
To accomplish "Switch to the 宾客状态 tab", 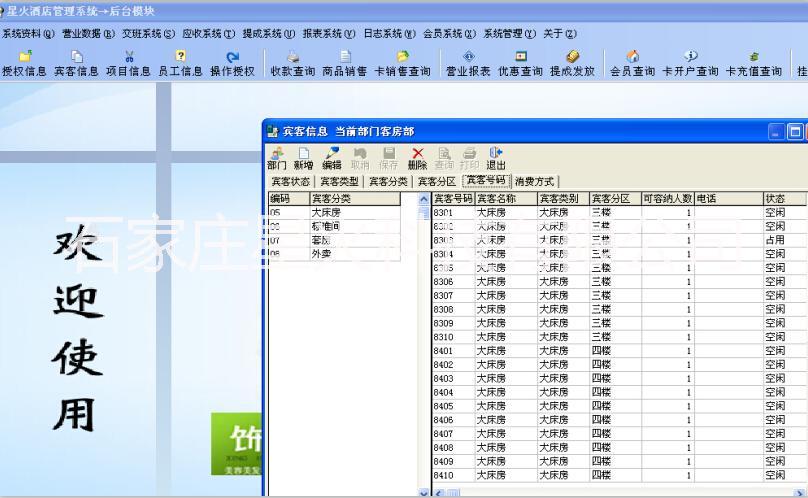I will (x=291, y=181).
